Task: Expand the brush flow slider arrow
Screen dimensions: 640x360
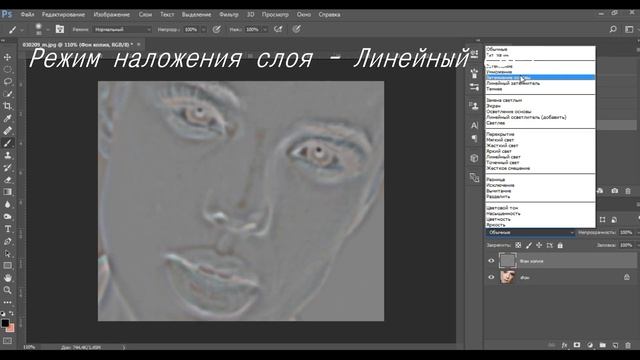Action: click(x=265, y=29)
